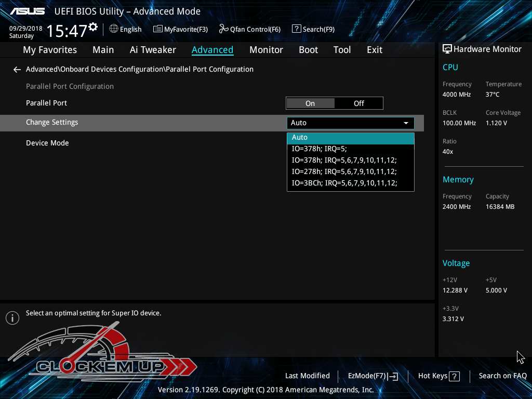
Task: Click the settings gear next to the clock
Action: click(93, 27)
